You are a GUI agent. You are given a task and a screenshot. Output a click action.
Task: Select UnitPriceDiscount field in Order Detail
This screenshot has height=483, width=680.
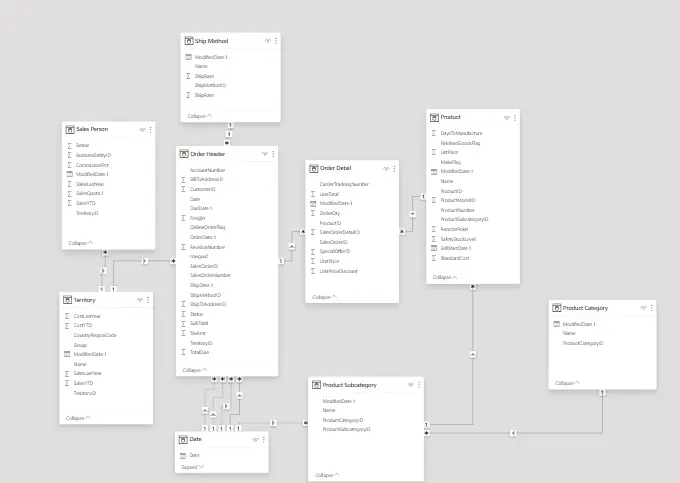(339, 271)
